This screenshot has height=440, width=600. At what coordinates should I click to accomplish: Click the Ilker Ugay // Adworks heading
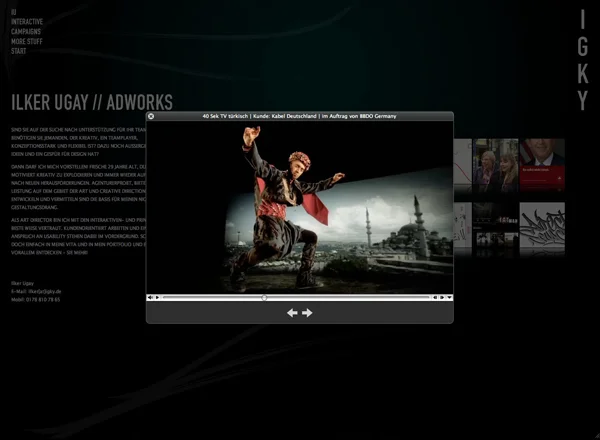tap(92, 102)
